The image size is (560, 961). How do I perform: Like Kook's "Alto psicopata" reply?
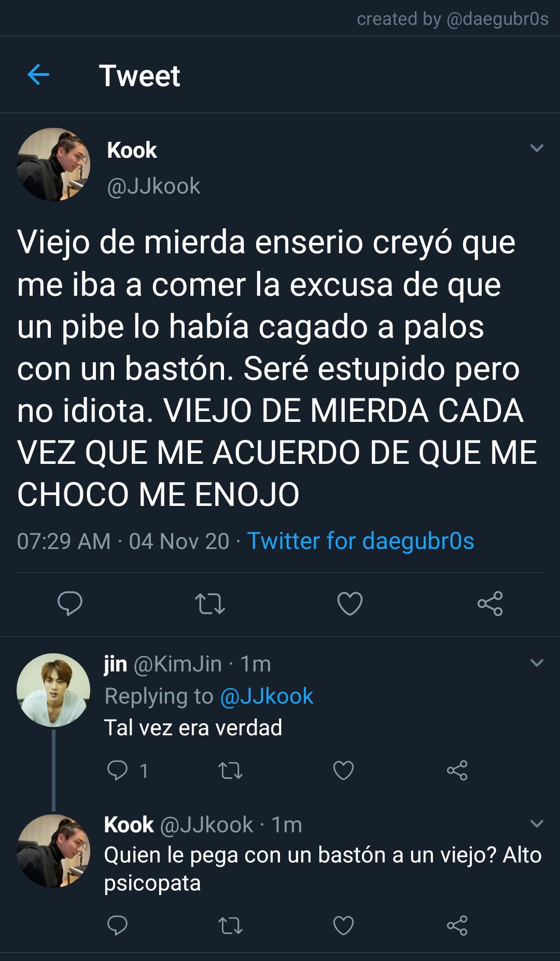pyautogui.click(x=343, y=926)
